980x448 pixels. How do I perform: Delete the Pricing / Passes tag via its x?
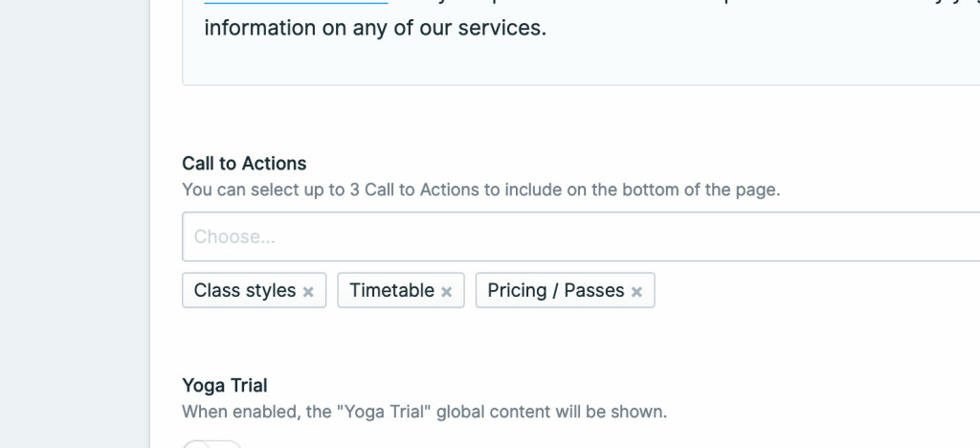point(636,292)
